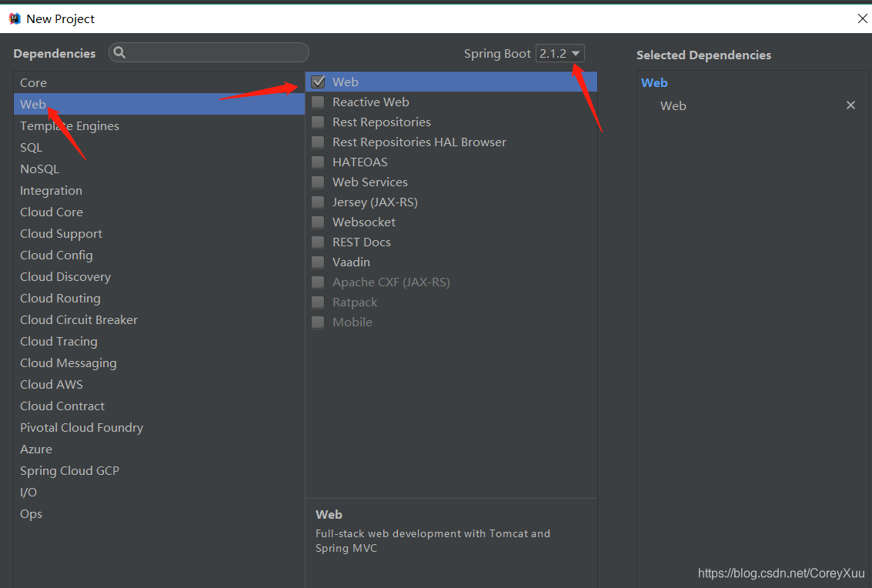Open the Ops category
The image size is (872, 588).
click(x=159, y=513)
